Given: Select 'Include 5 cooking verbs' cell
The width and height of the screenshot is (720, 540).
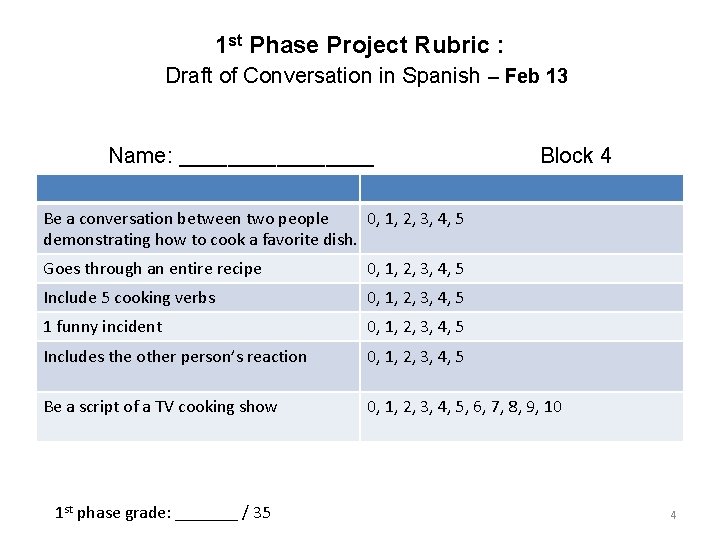Looking at the screenshot, I should [x=129, y=297].
